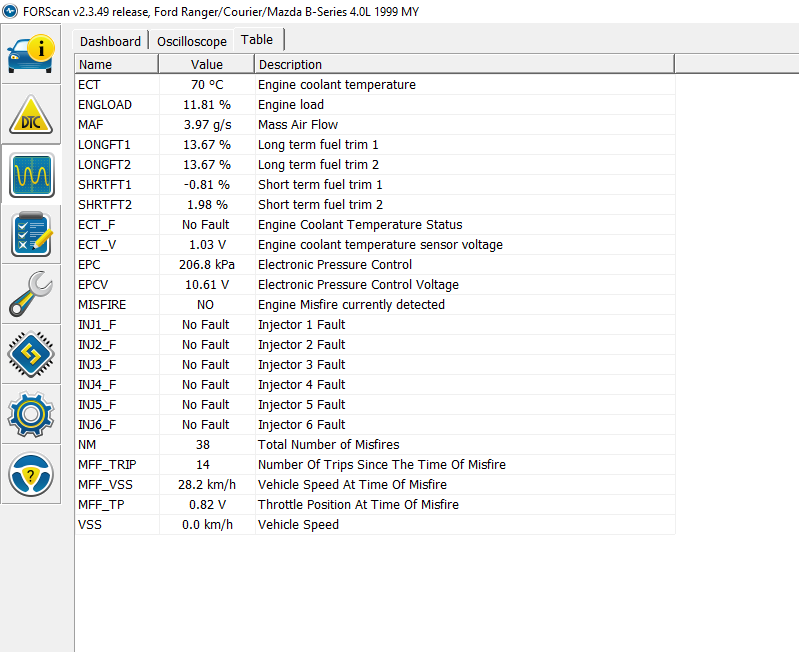Switch to the Oscilloscope tab
Image resolution: width=799 pixels, height=652 pixels.
point(191,41)
